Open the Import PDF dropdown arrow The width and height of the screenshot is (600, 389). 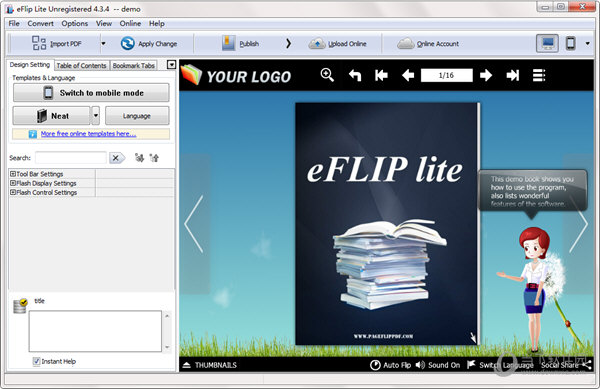[x=103, y=43]
